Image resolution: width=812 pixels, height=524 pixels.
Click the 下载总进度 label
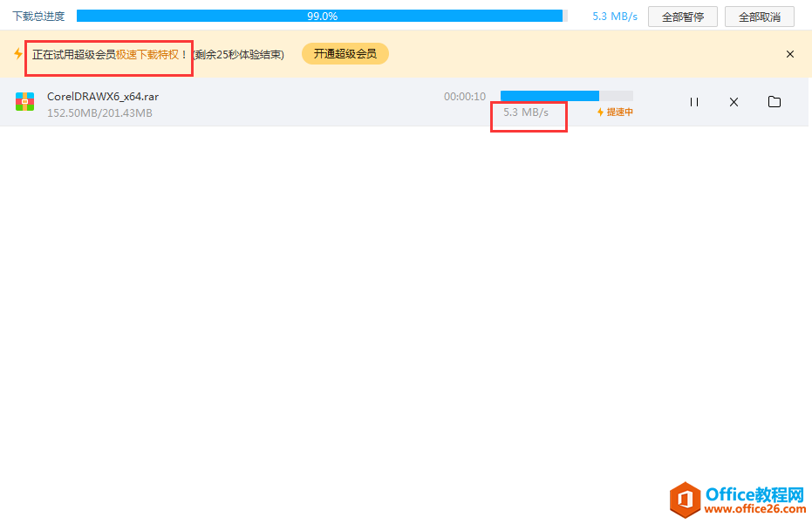tap(38, 17)
